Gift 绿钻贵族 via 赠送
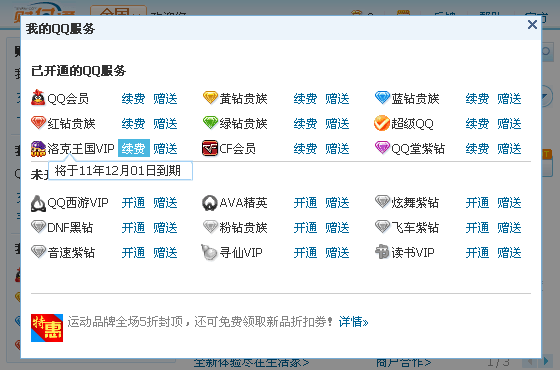 337,124
